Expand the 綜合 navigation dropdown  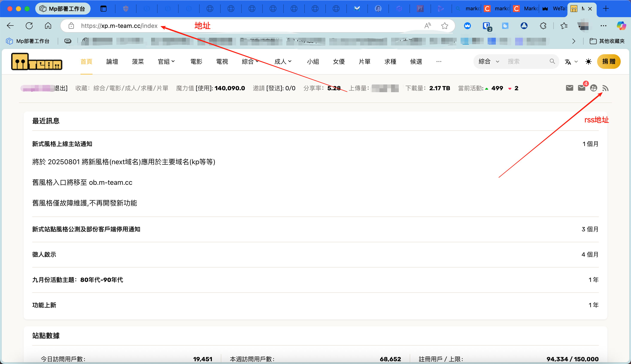click(250, 62)
